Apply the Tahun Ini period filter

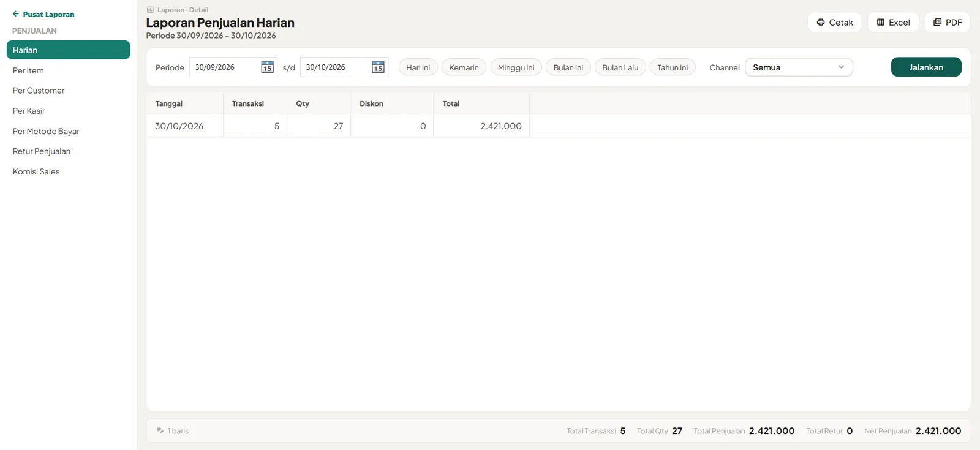coord(673,67)
